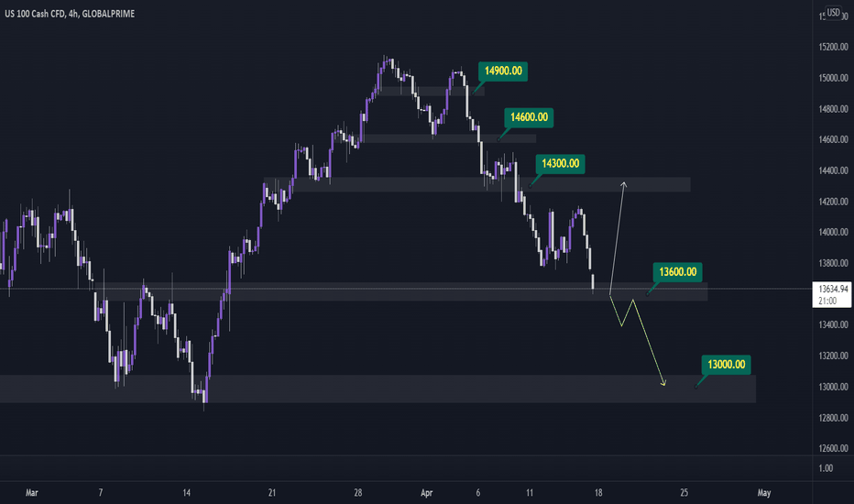Select the Mar date label on time axis
854x504 pixels.
coord(31,493)
